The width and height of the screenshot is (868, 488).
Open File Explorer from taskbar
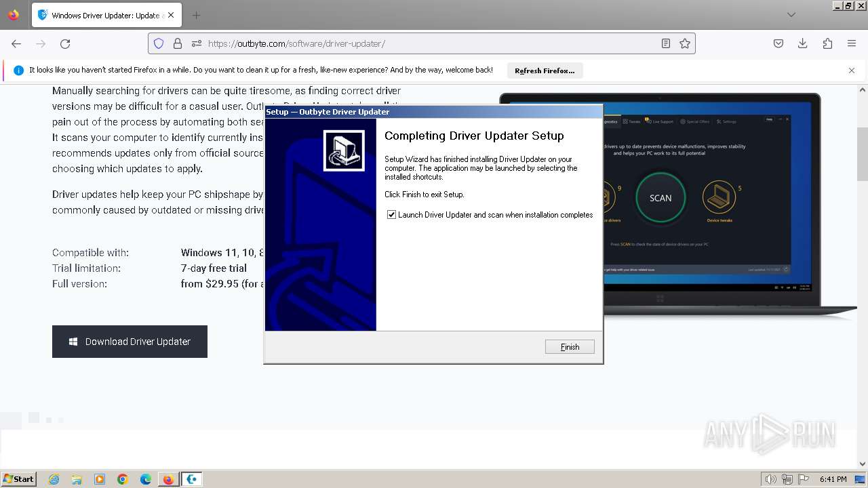click(77, 479)
